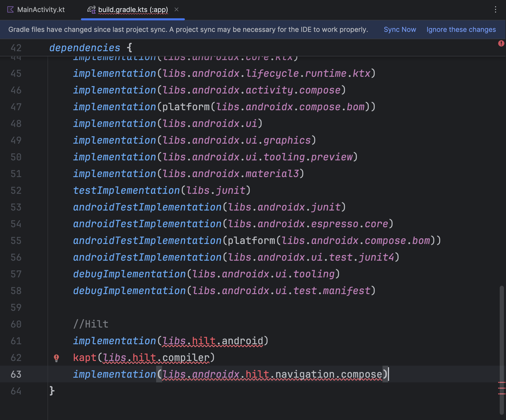Click the libs.hilt.android error reference
Image resolution: width=506 pixels, height=420 pixels.
pos(213,341)
